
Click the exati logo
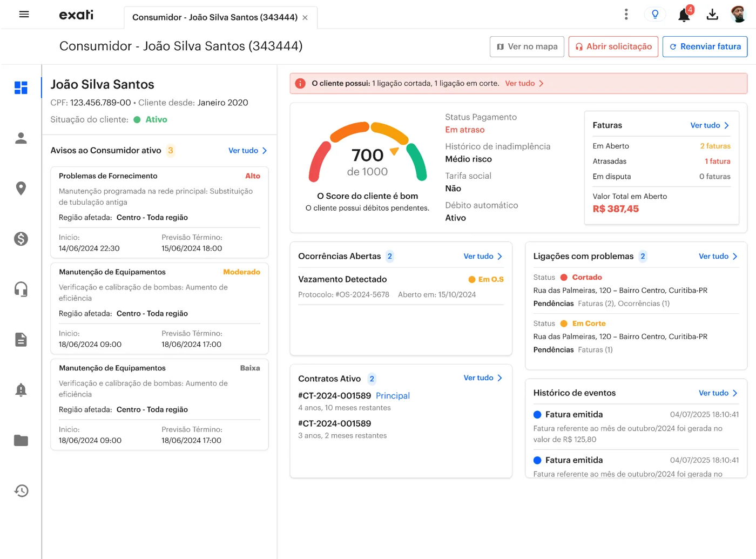76,15
